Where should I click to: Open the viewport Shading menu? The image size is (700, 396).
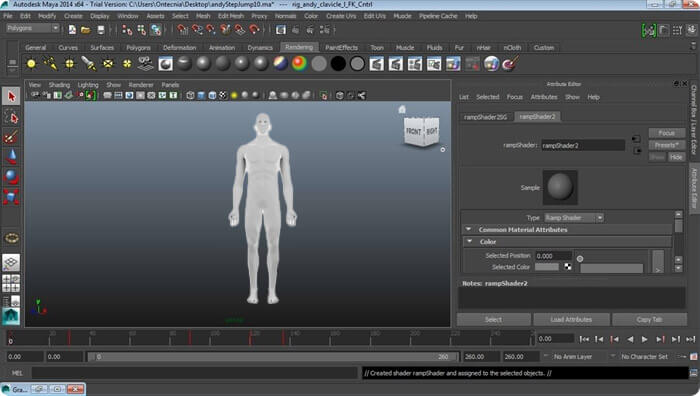click(x=59, y=85)
